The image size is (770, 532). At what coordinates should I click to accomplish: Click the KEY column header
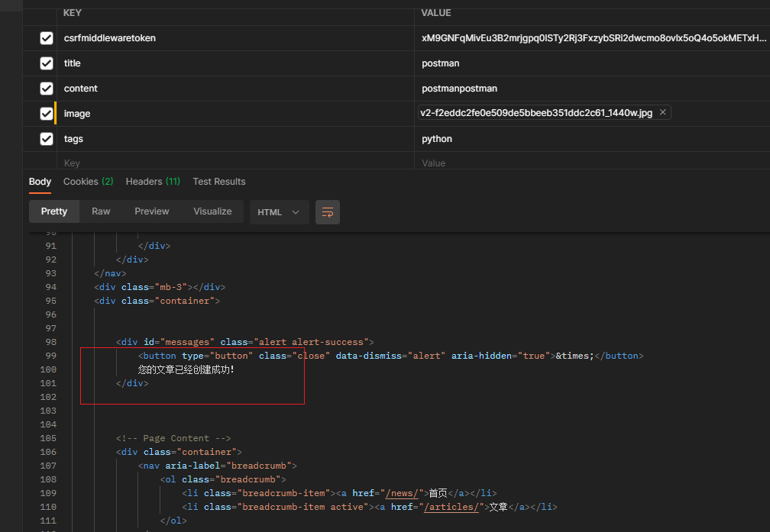72,13
